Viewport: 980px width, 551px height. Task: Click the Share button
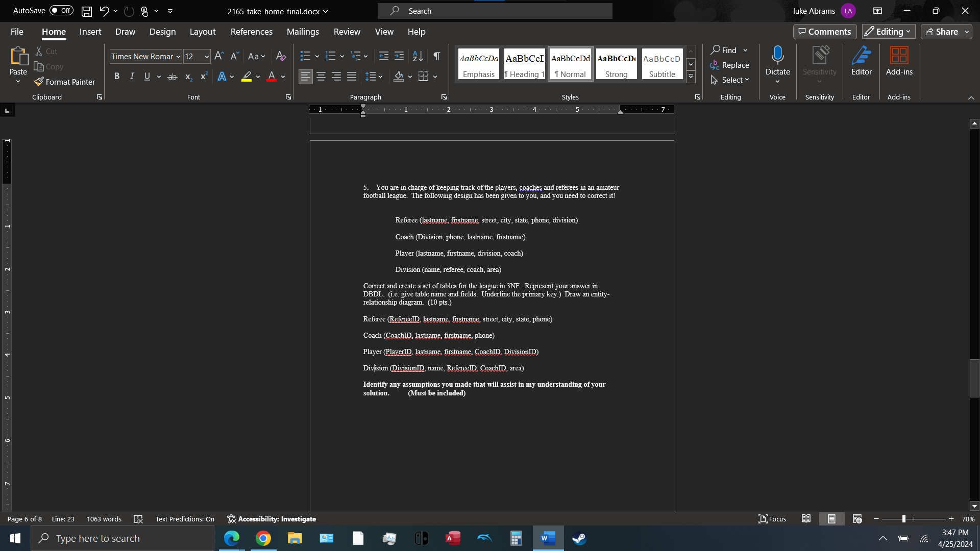[x=945, y=32]
